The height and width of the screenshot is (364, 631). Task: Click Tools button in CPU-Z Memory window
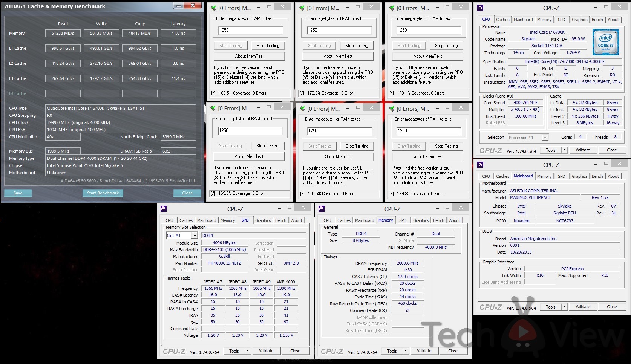[x=392, y=351]
